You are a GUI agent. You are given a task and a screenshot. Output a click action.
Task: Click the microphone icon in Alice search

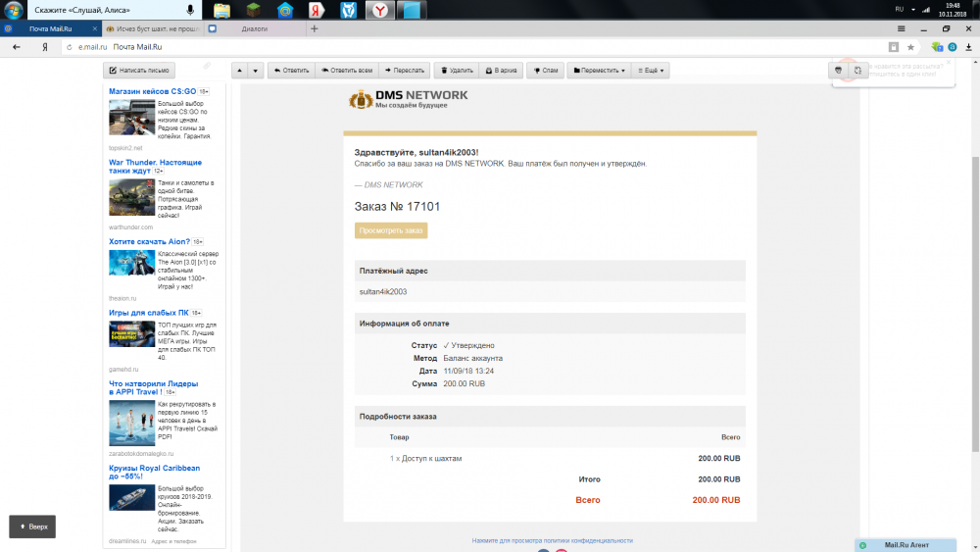pyautogui.click(x=188, y=10)
